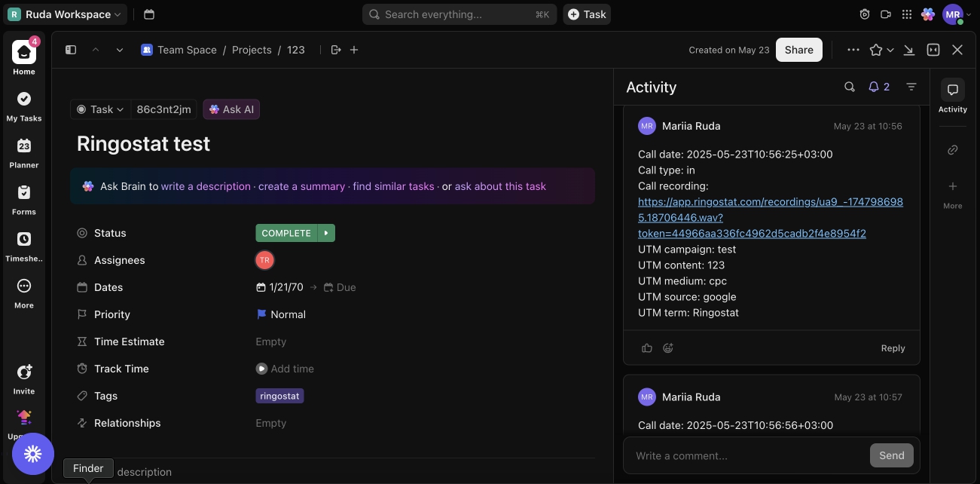The width and height of the screenshot is (980, 484).
Task: Open the Planner from the left sidebar
Action: pyautogui.click(x=24, y=152)
